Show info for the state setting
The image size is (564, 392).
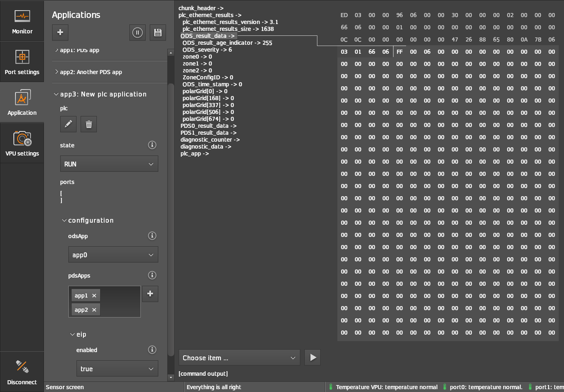[x=152, y=145]
